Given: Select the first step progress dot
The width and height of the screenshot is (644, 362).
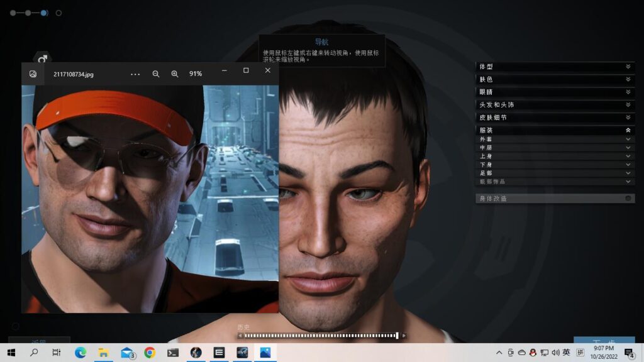Looking at the screenshot, I should (13, 13).
